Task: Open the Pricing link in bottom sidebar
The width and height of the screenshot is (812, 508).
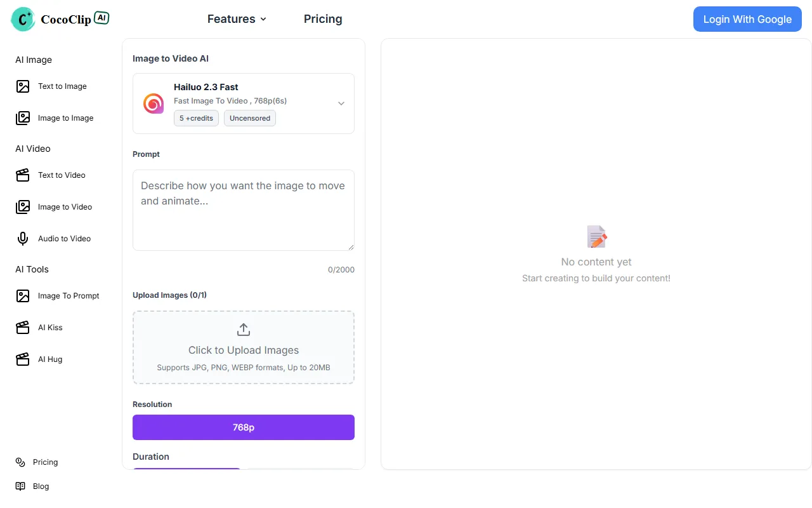Action: [x=45, y=462]
